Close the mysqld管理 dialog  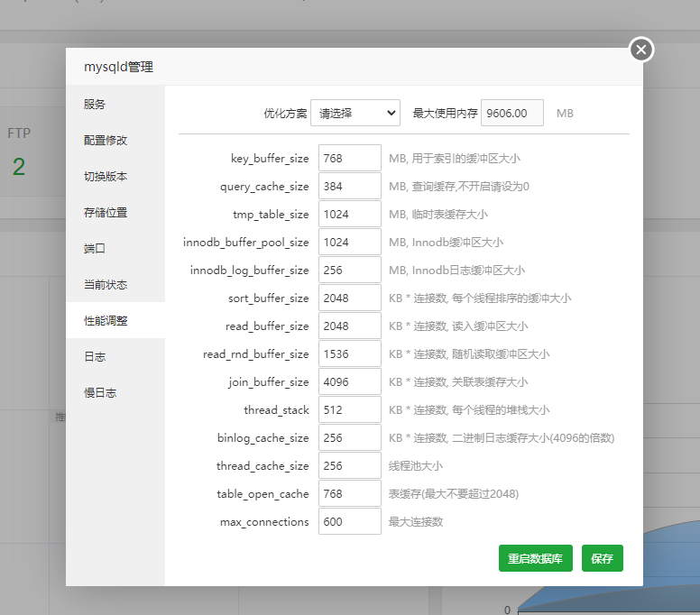pos(640,50)
